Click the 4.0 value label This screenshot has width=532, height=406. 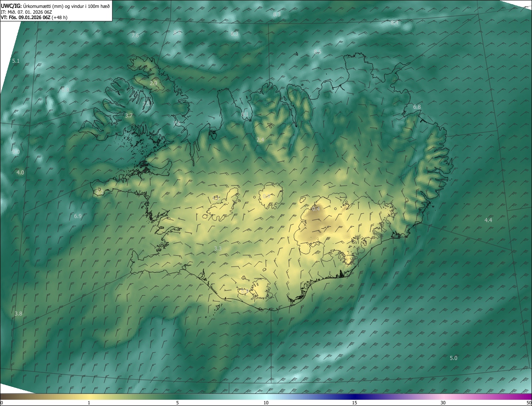tap(20, 172)
